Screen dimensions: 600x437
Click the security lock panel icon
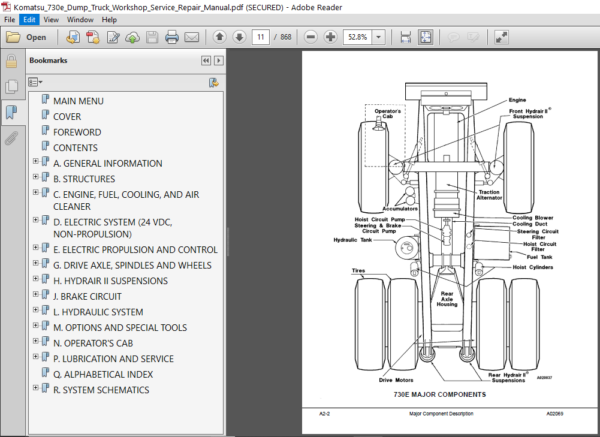pos(11,61)
